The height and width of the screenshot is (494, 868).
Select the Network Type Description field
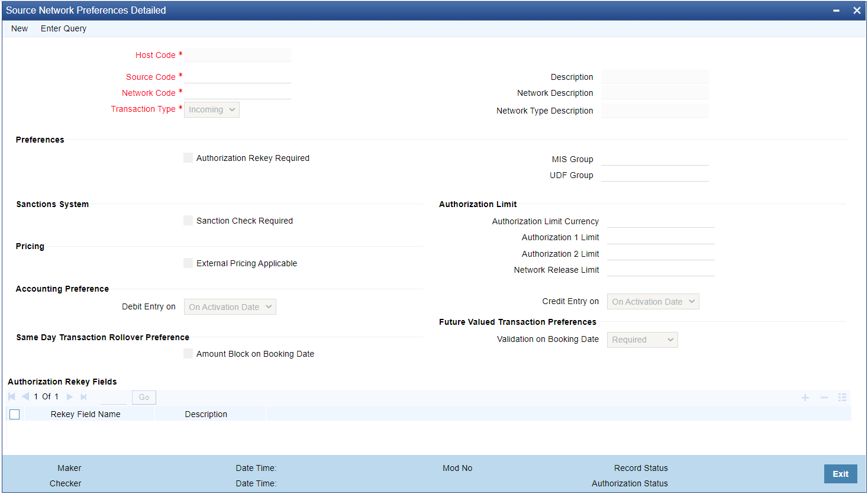[655, 111]
